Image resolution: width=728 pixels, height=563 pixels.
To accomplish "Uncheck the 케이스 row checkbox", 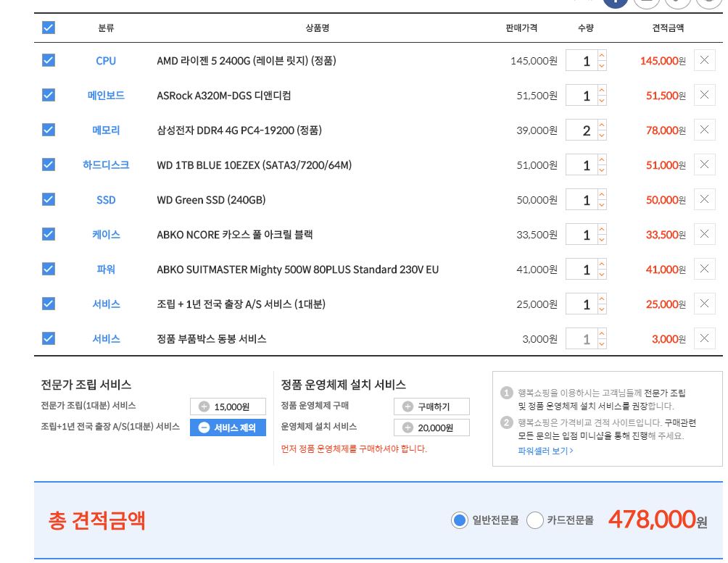I will point(49,234).
